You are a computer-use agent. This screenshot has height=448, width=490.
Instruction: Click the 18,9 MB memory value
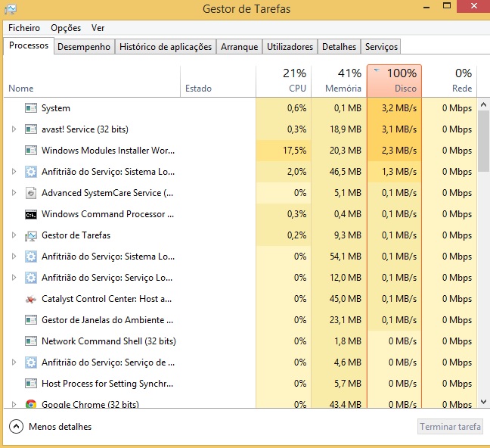coord(346,129)
